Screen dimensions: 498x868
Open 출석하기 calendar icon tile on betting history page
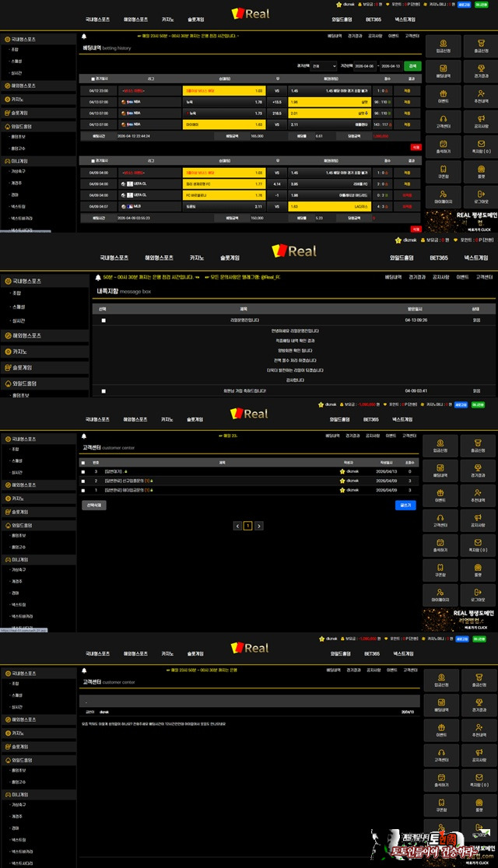click(x=444, y=146)
